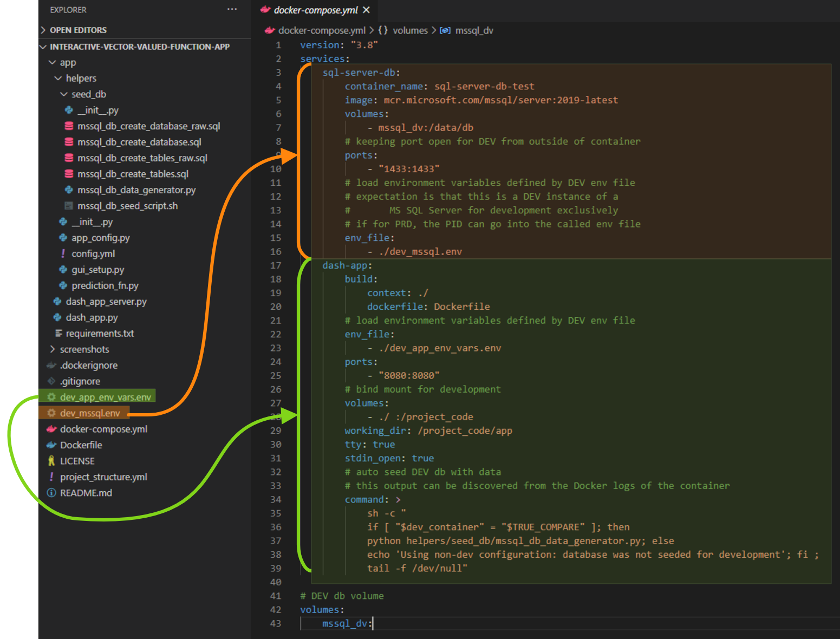Expand the OPEN EDITORS section

tap(78, 30)
